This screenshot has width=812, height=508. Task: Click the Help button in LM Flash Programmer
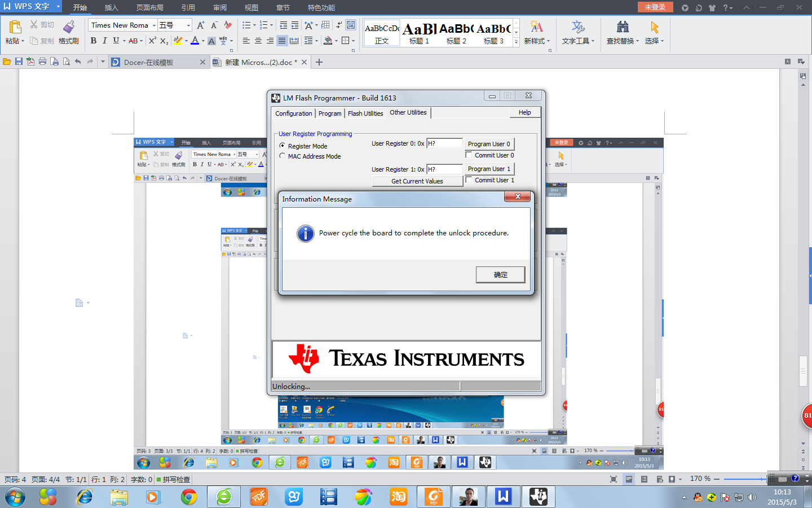[x=525, y=112]
